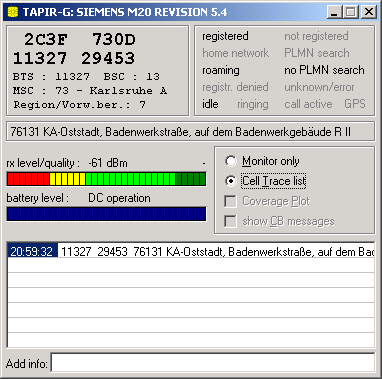The image size is (382, 379).
Task: Click the rx level signal strength bar
Action: pyautogui.click(x=106, y=179)
